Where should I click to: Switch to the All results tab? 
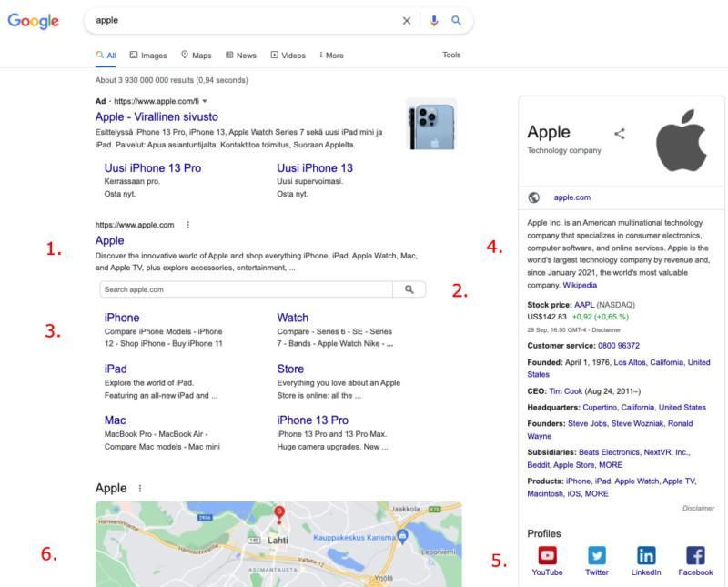point(106,56)
